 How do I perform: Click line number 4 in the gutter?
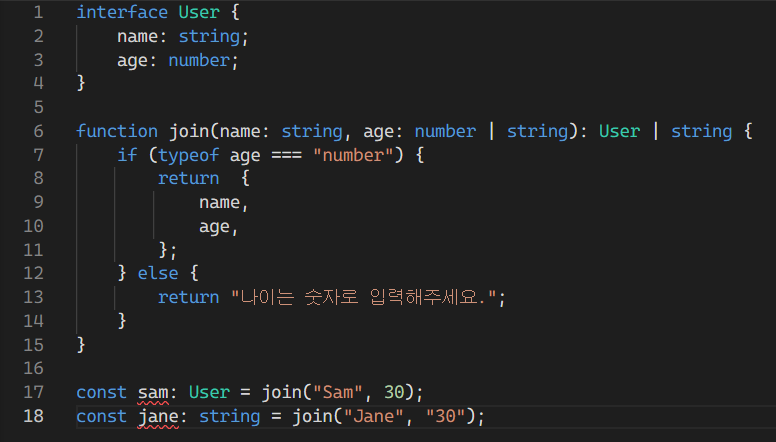pyautogui.click(x=39, y=84)
